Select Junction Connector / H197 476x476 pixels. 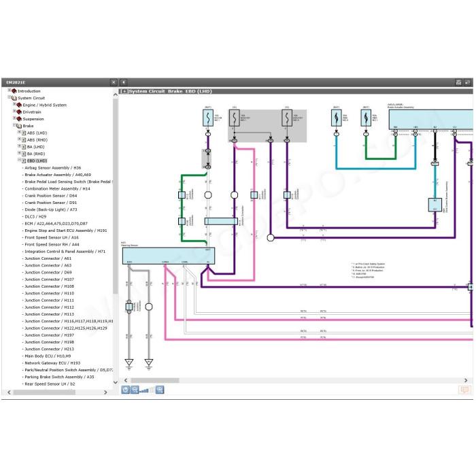(49, 335)
